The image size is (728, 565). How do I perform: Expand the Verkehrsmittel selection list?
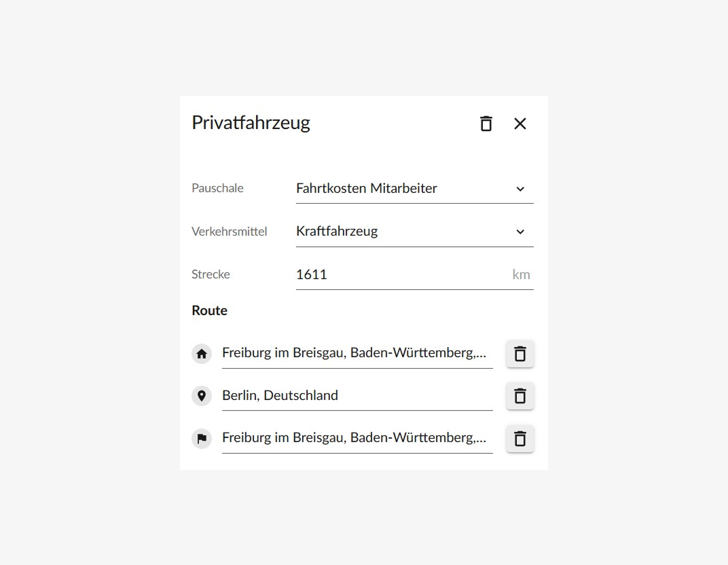(x=521, y=232)
